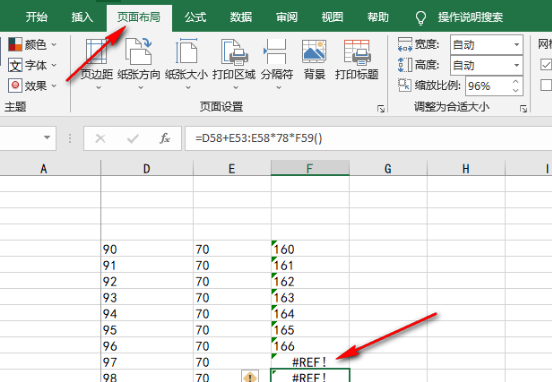
Task: Select the cell containing 94
Action: (147, 313)
